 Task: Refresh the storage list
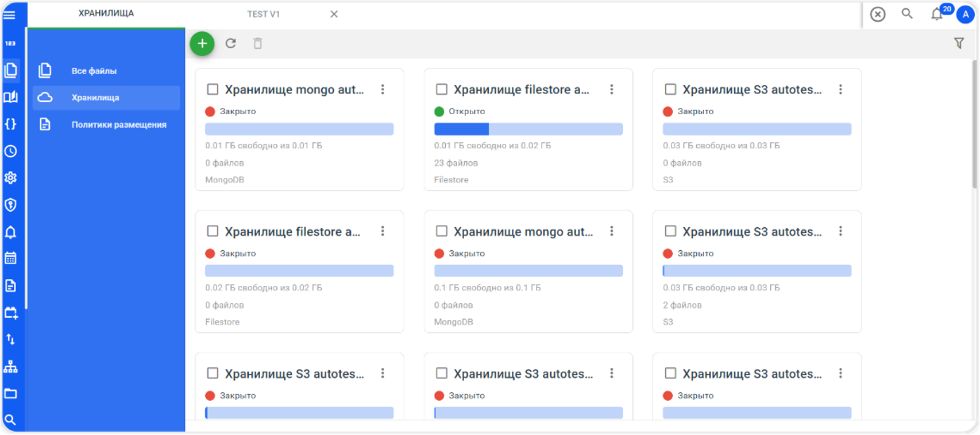coord(231,44)
